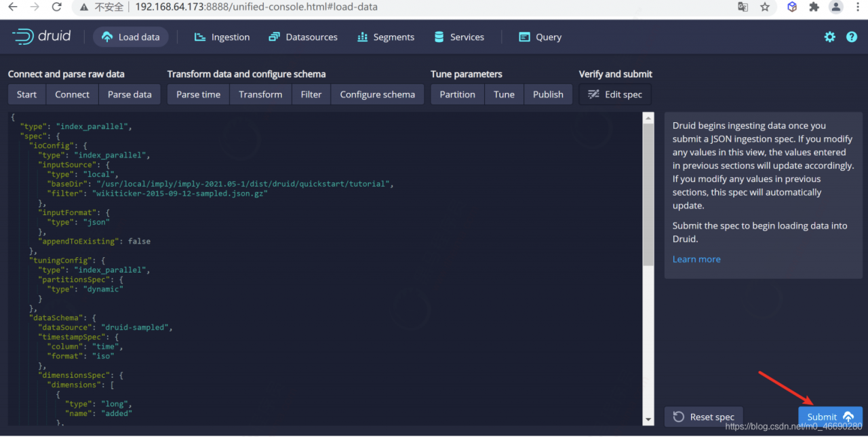Open the Learn more link

tap(696, 259)
